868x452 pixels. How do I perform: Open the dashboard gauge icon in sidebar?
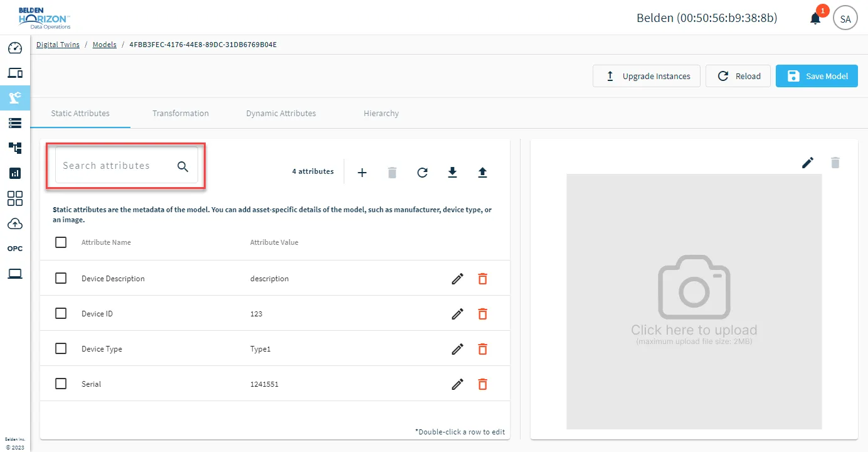click(15, 48)
